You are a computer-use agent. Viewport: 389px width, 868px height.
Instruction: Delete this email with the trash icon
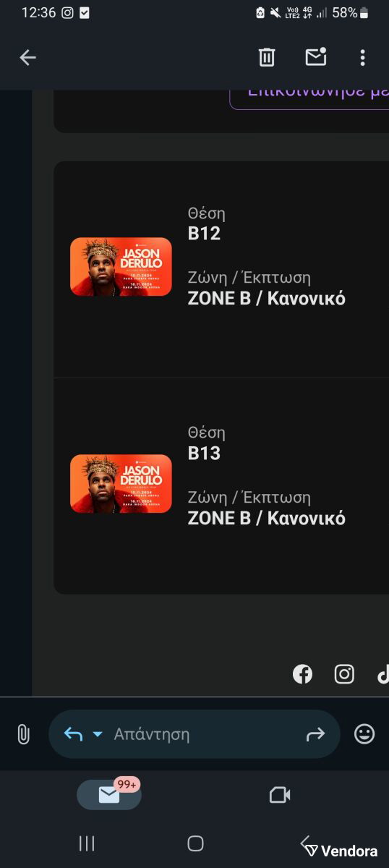[267, 57]
